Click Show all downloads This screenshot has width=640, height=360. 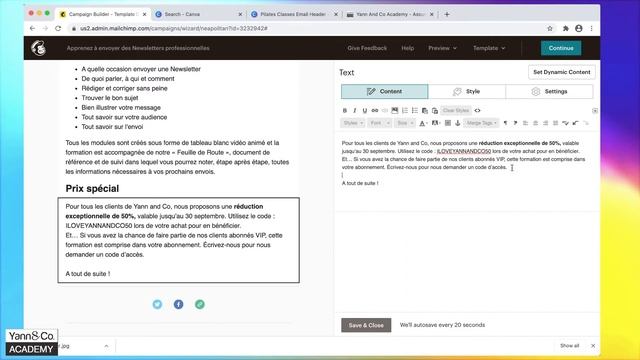tap(569, 346)
